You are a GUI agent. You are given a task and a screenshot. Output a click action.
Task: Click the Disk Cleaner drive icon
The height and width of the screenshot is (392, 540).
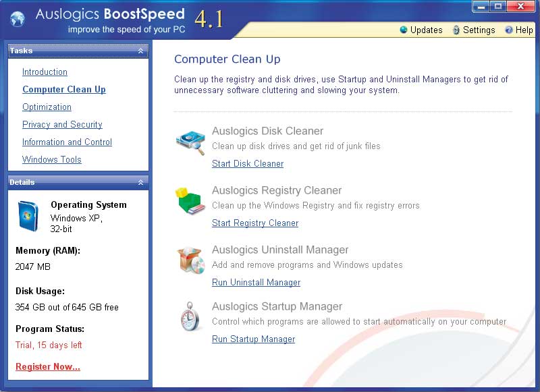tap(190, 142)
